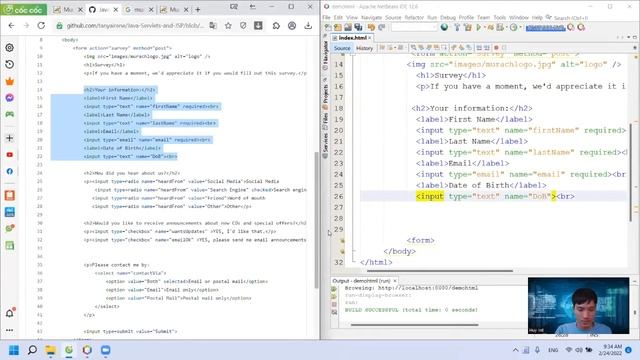The image size is (640, 360).
Task: Open the Services side panel tab
Action: 325,145
